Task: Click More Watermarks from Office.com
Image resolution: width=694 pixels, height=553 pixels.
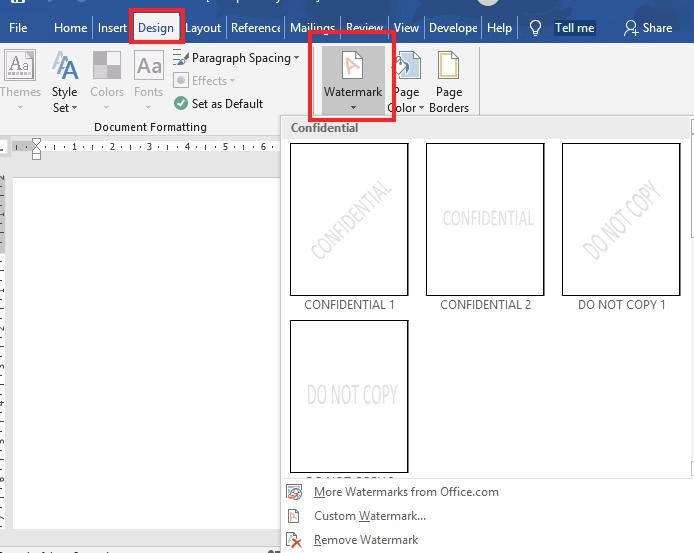Action: pyautogui.click(x=406, y=492)
